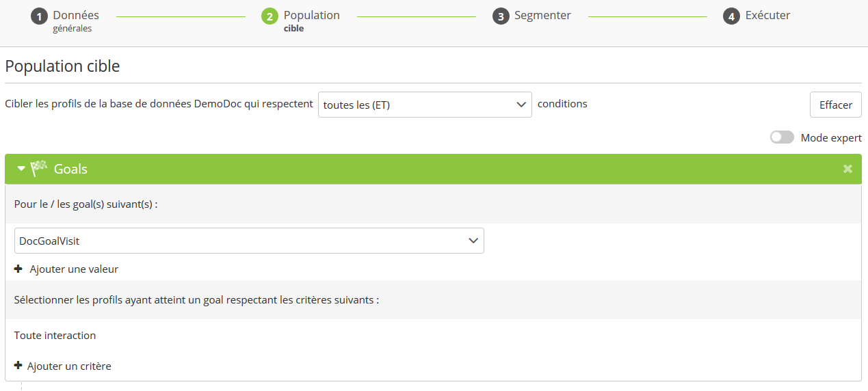The image size is (868, 391).
Task: Click the step 4 number circle
Action: (x=731, y=16)
